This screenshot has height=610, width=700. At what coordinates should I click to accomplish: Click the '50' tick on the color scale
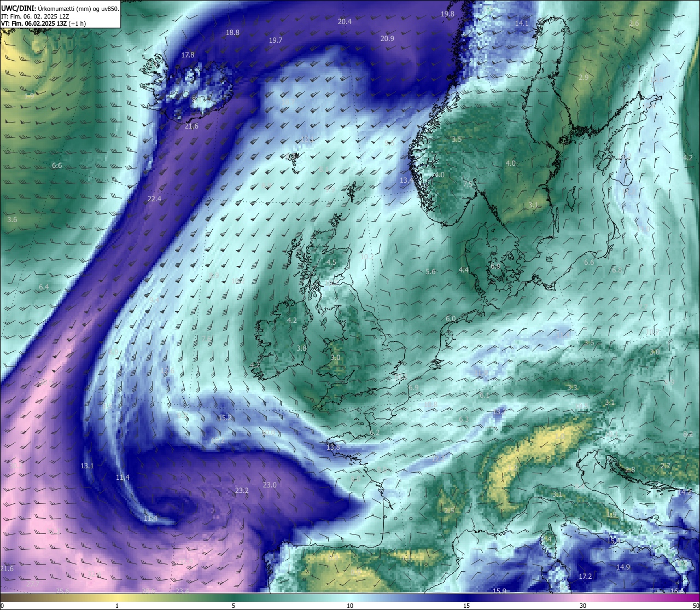tap(696, 606)
